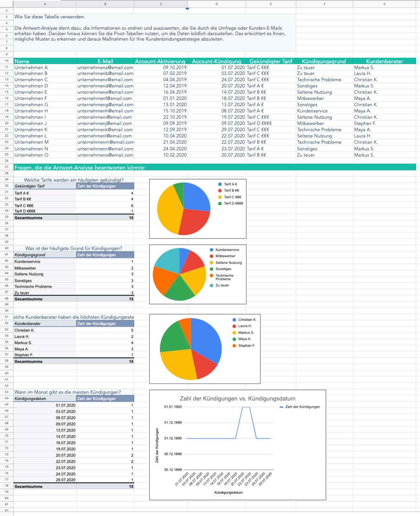Select pivot row 'Tarif D €€€€'

tap(45, 211)
